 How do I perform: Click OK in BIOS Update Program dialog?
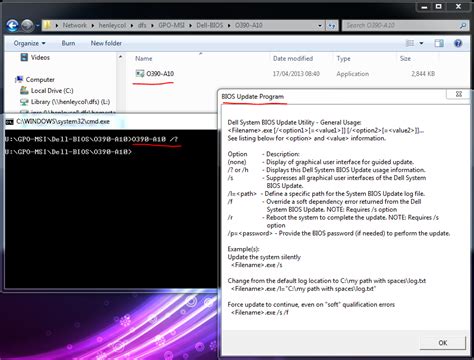point(443,343)
